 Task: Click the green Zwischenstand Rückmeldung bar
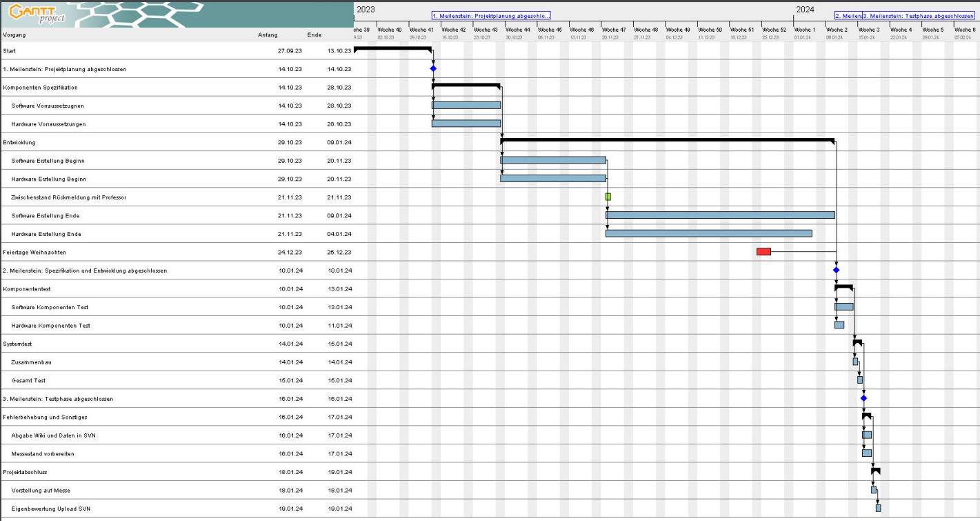pyautogui.click(x=608, y=197)
